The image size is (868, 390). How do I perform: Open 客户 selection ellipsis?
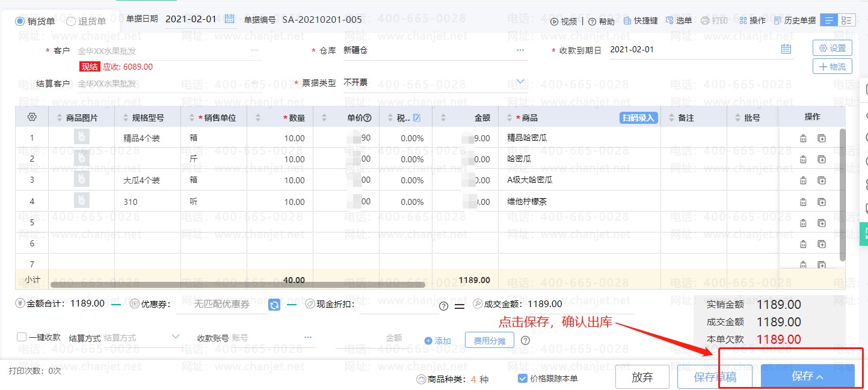pos(254,50)
